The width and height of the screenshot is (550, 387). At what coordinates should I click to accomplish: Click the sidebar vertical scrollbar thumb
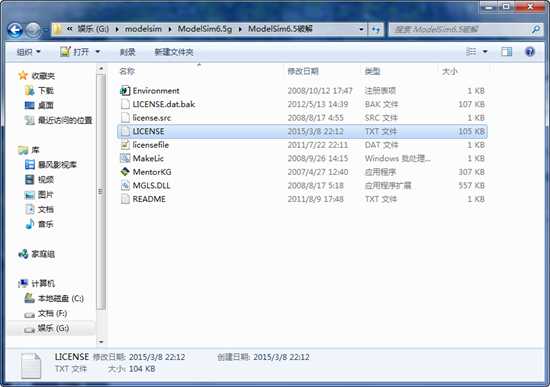[x=101, y=192]
